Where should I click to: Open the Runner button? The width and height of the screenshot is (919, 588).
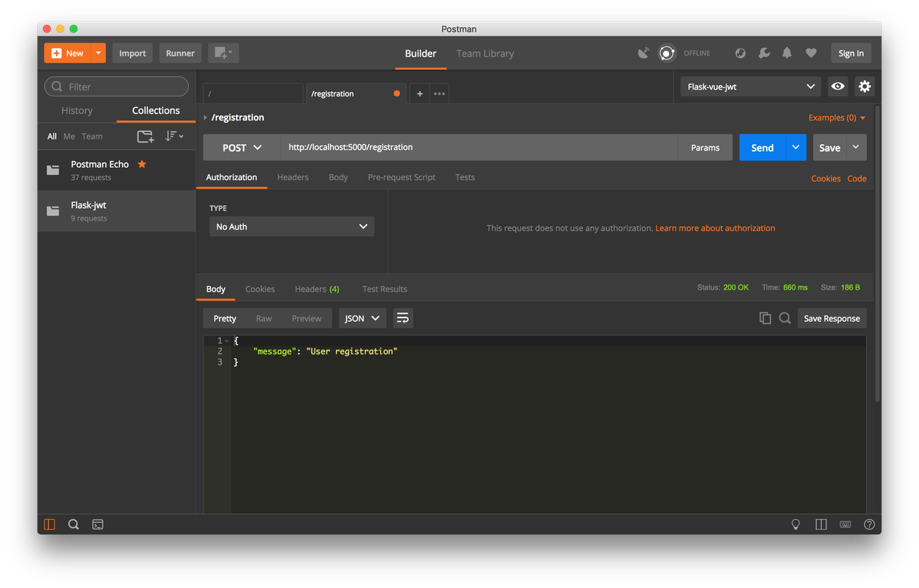pyautogui.click(x=180, y=53)
